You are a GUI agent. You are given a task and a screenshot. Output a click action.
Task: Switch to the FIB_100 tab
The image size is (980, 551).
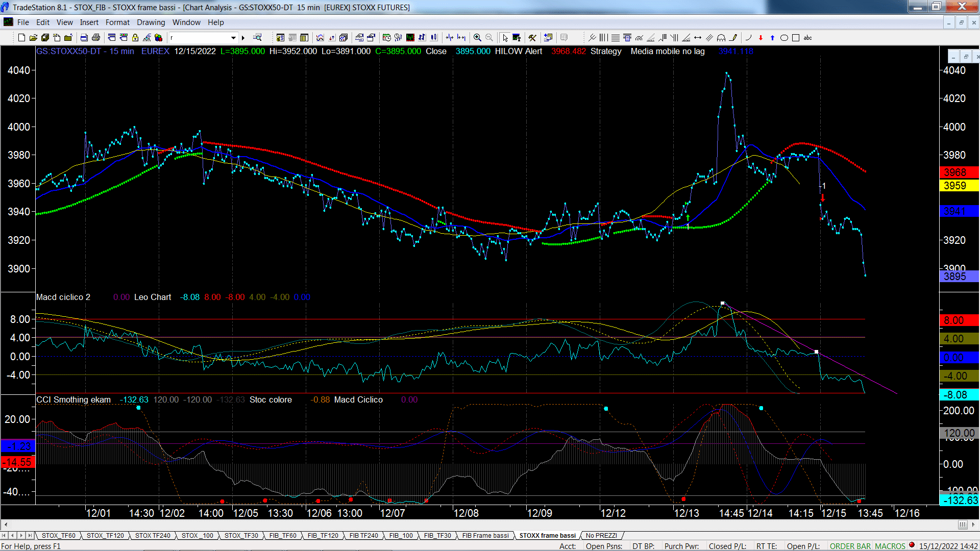[x=401, y=535]
